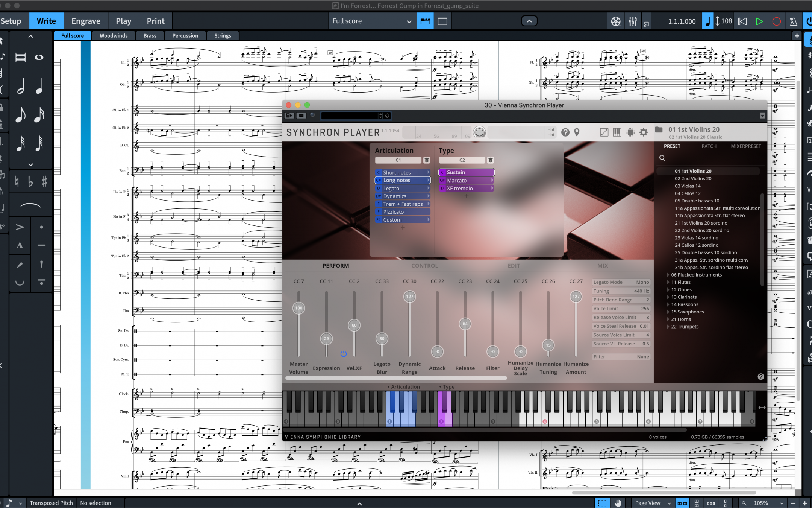
Task: Adjust the Master Volume CC 7 slider
Action: [299, 308]
